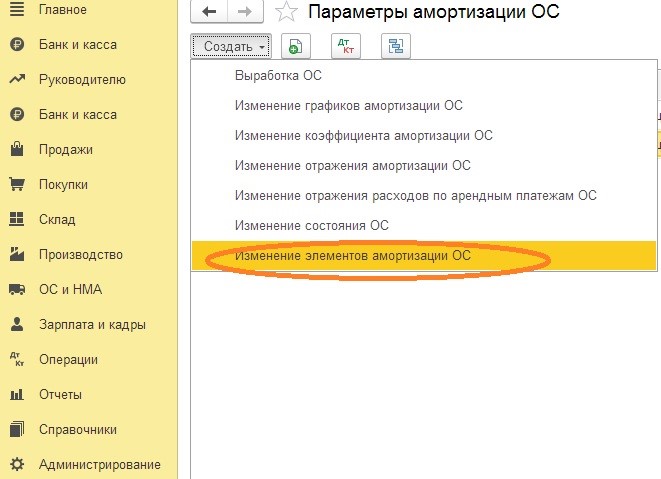Image resolution: width=661 pixels, height=479 pixels.
Task: Choose Изменение отражения расходов по арендным платежам ОС
Action: point(424,195)
